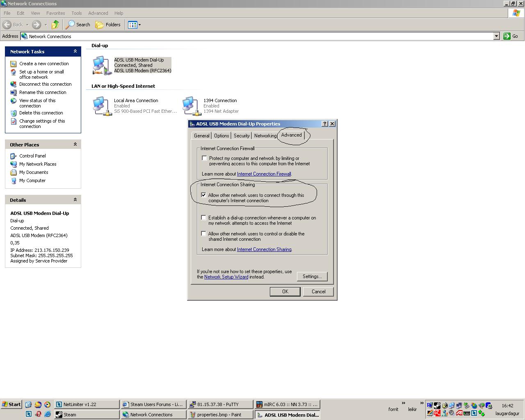
Task: Enable the Internet Connection Firewall checkbox
Action: 204,158
